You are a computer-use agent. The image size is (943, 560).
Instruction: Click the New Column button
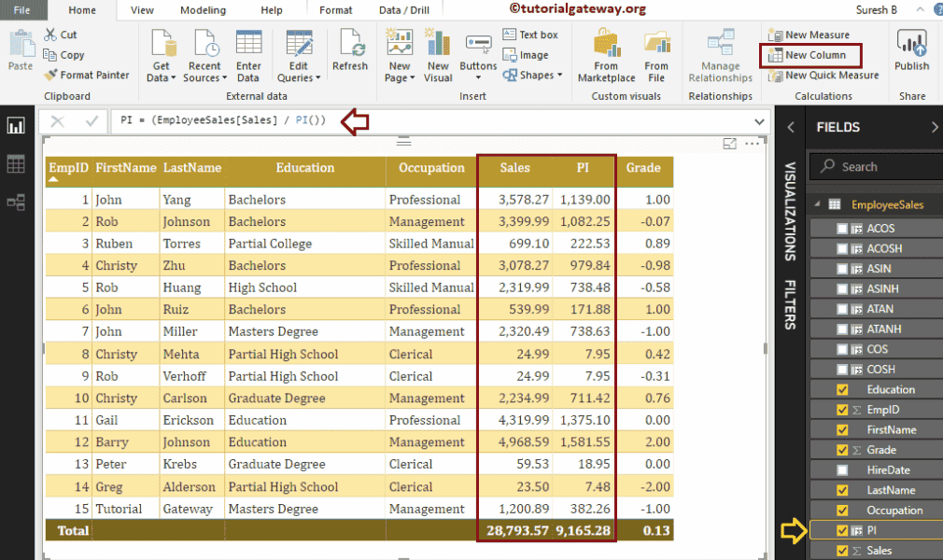click(x=809, y=55)
